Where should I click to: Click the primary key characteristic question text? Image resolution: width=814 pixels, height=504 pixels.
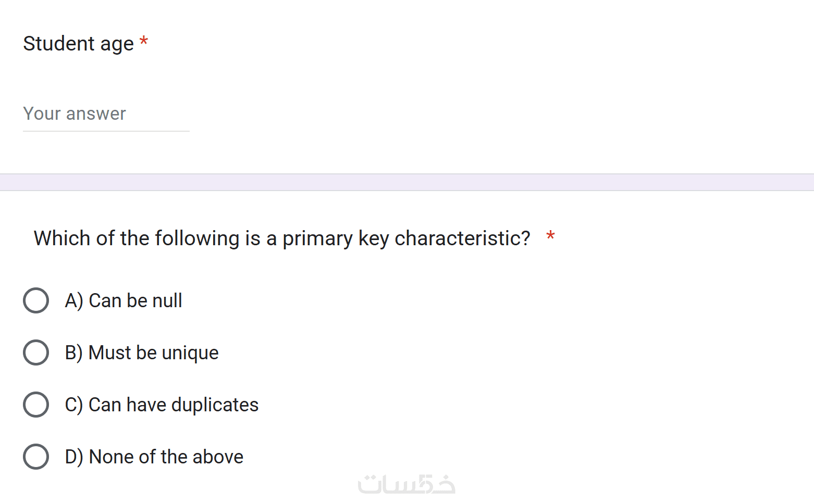(282, 238)
